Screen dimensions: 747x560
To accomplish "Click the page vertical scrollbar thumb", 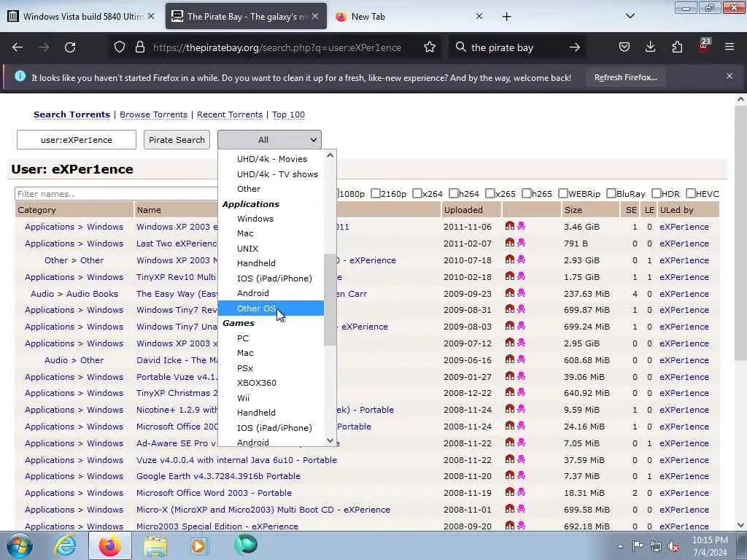I will [740, 233].
